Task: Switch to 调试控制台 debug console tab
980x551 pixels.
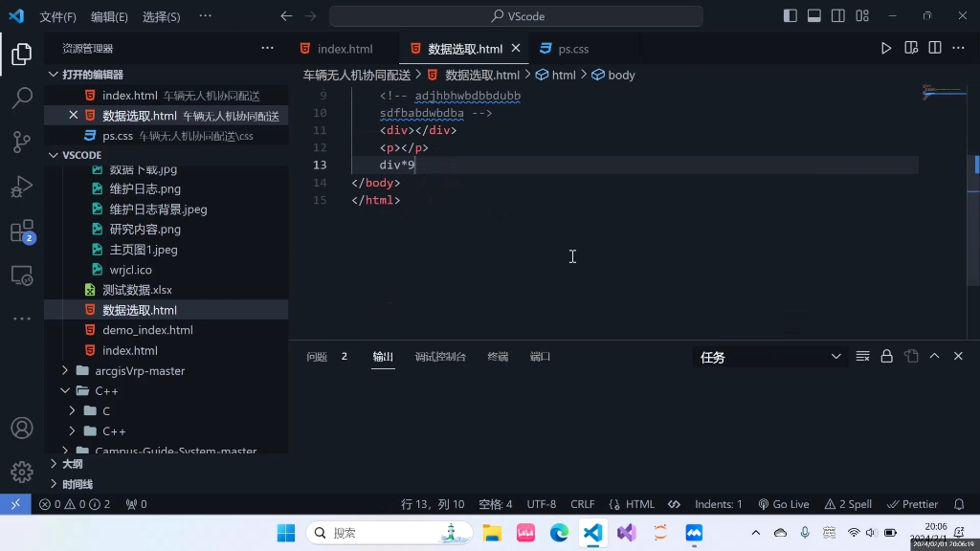Action: coord(440,357)
